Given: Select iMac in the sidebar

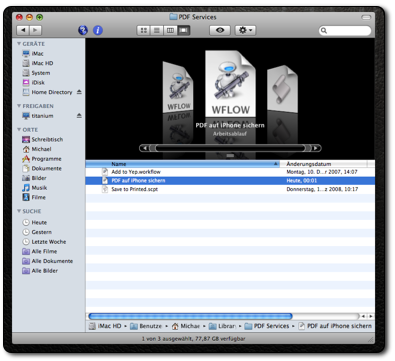Looking at the screenshot, I should point(33,53).
